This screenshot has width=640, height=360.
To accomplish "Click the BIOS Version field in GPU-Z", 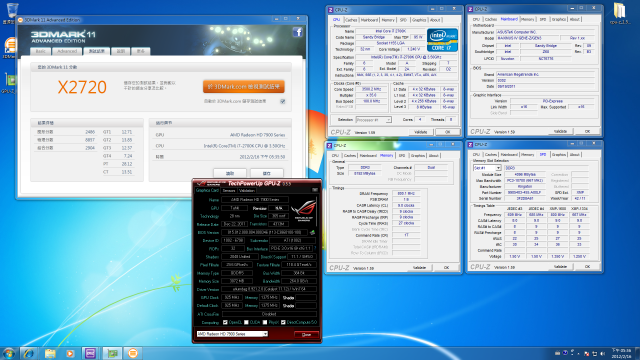I will [264, 232].
